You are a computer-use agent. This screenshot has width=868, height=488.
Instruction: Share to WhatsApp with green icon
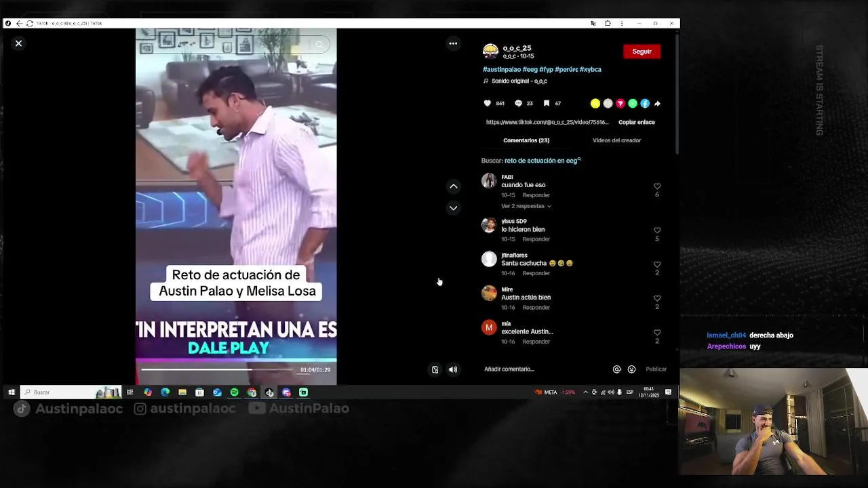point(633,104)
